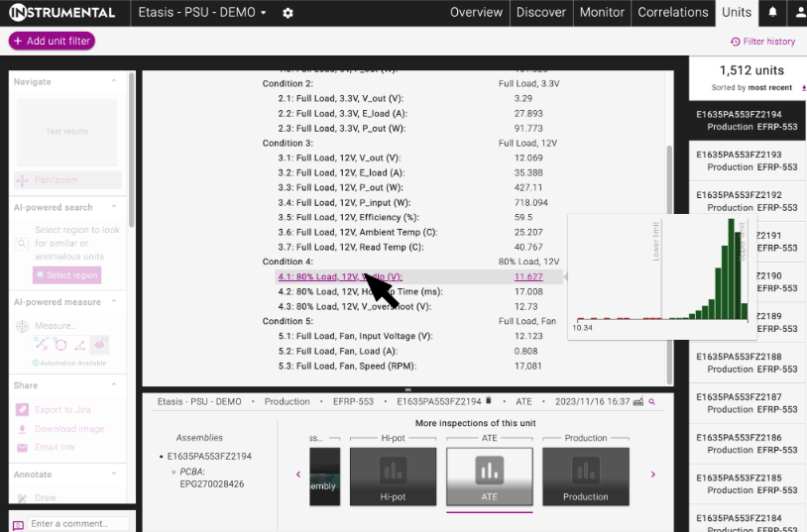Click the 11.627 value link
807x532 pixels.
point(528,276)
